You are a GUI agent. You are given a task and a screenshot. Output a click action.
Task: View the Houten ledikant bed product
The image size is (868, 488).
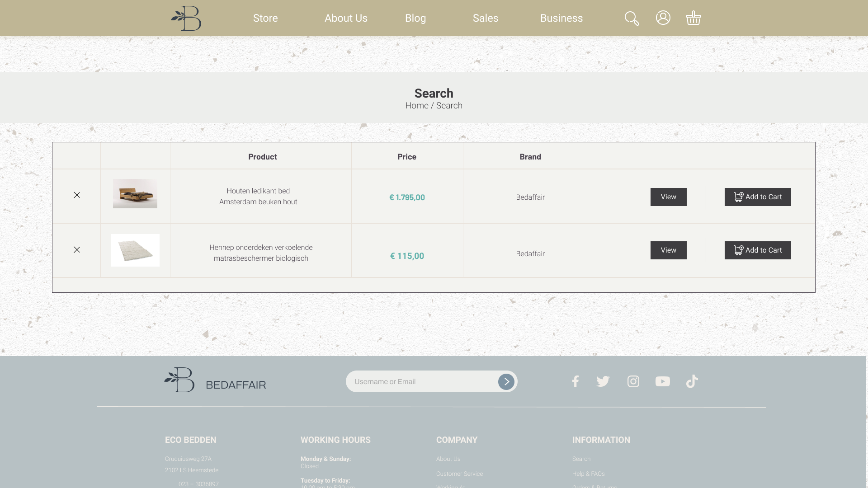(668, 197)
